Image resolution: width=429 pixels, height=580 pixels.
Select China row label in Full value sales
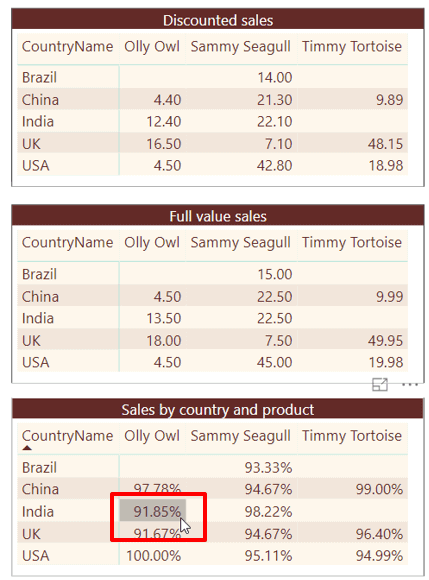(x=40, y=296)
